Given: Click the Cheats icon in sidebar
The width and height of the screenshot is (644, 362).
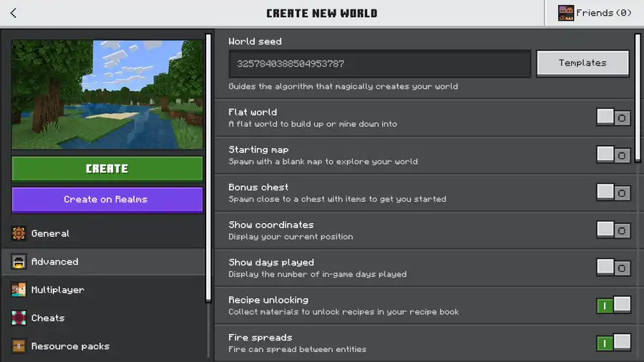Looking at the screenshot, I should click(x=19, y=318).
